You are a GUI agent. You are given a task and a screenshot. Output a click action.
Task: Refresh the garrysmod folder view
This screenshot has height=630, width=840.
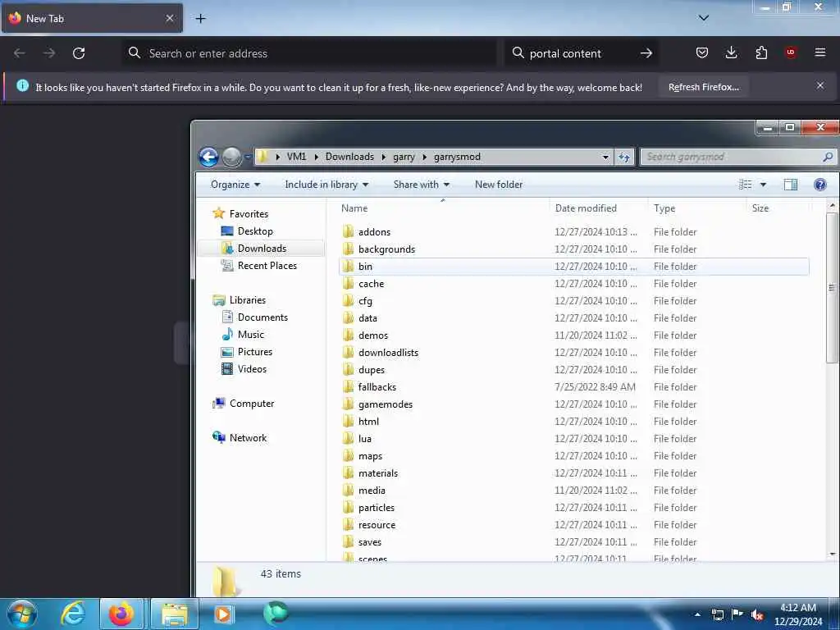624,157
